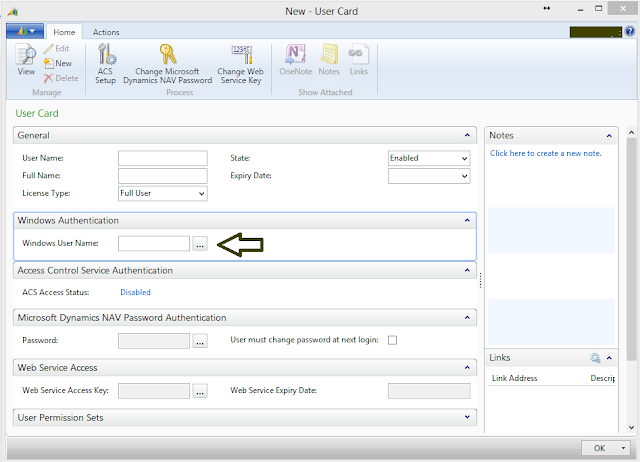Image resolution: width=640 pixels, height=462 pixels.
Task: Click the Password field
Action: (154, 341)
